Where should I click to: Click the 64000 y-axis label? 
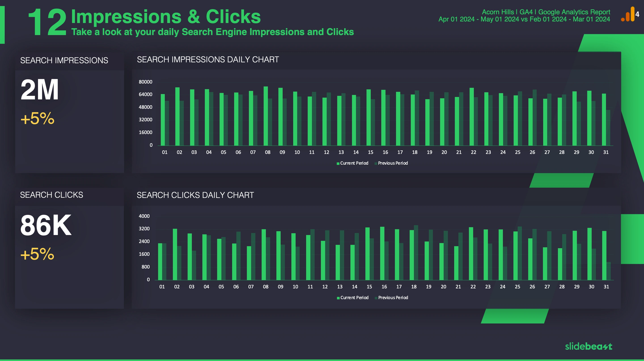click(x=145, y=94)
